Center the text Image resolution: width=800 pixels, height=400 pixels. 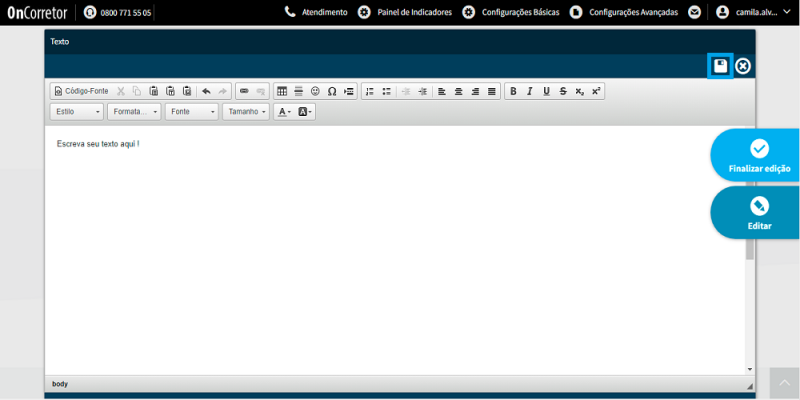pos(459,91)
